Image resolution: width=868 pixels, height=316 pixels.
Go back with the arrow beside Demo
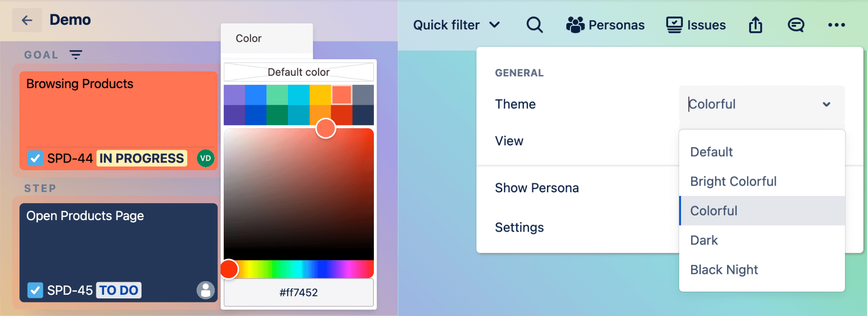(27, 20)
